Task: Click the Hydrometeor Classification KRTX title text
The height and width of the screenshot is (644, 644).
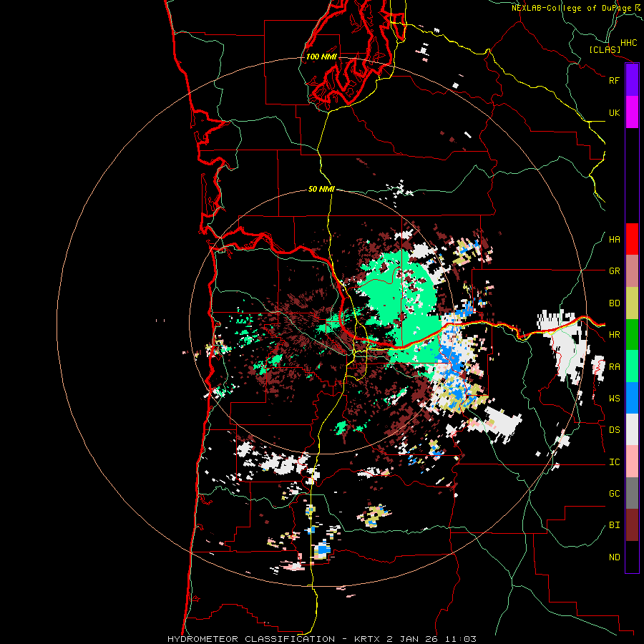Action: [x=321, y=639]
